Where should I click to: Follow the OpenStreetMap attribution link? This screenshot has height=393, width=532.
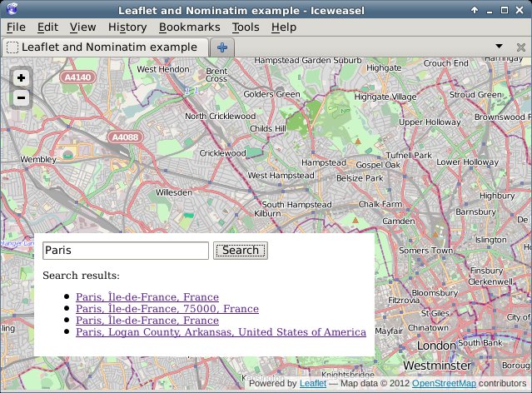(444, 384)
